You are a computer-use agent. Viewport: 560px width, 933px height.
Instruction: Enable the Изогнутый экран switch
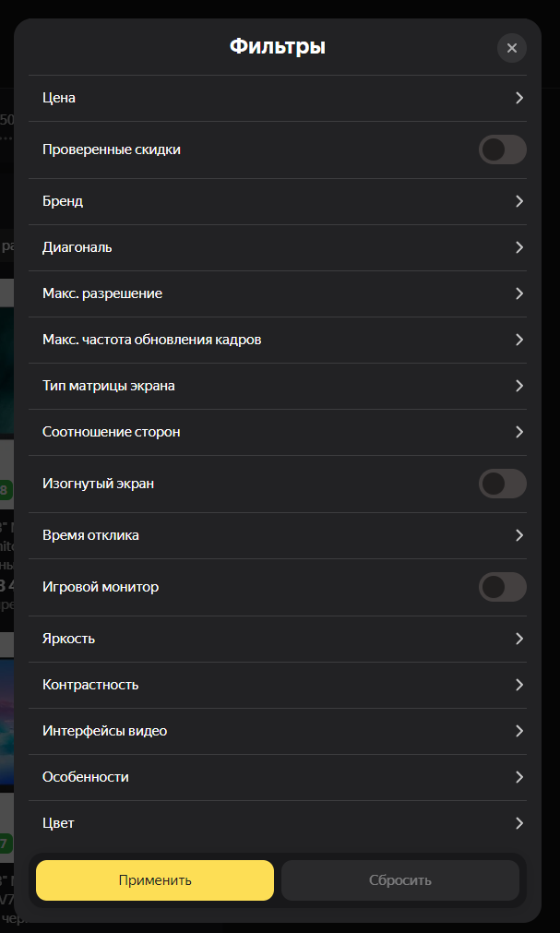502,484
